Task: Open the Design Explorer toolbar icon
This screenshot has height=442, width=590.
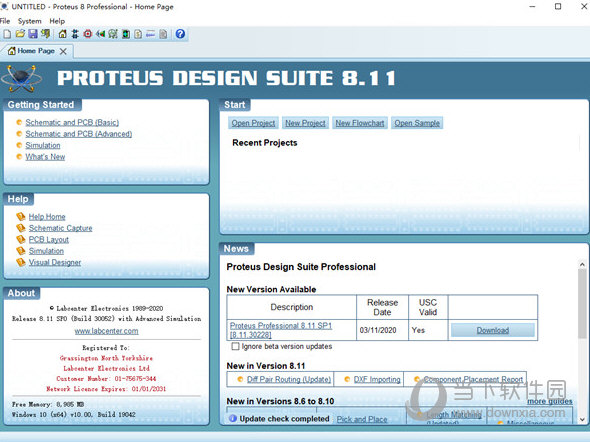Action: (x=126, y=34)
